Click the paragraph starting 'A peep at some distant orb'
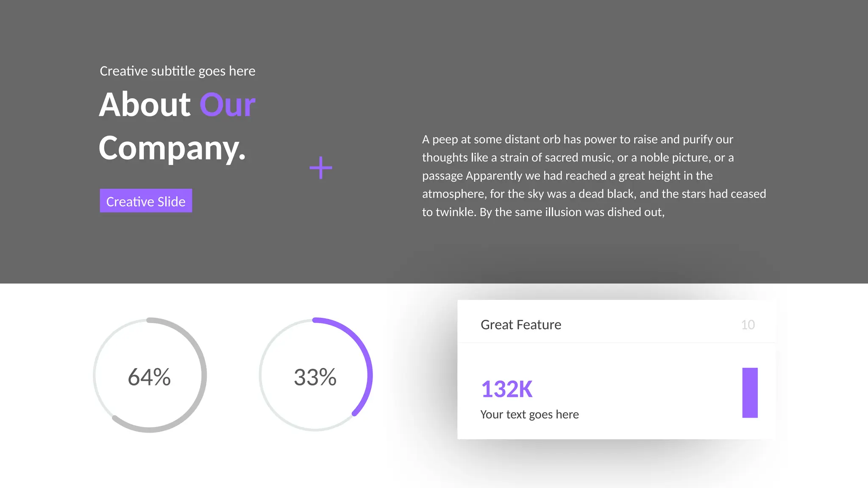Screen dimensions: 868x488 (593, 175)
